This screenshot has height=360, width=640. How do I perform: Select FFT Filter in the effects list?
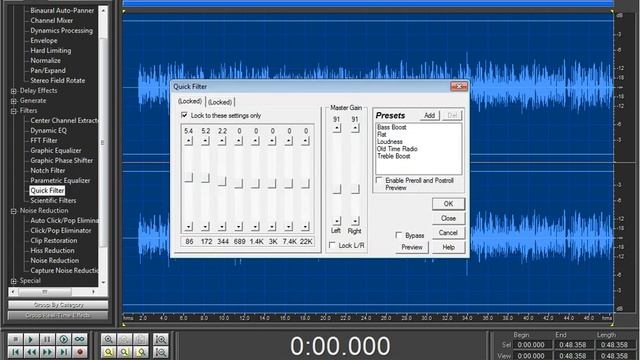[44, 140]
